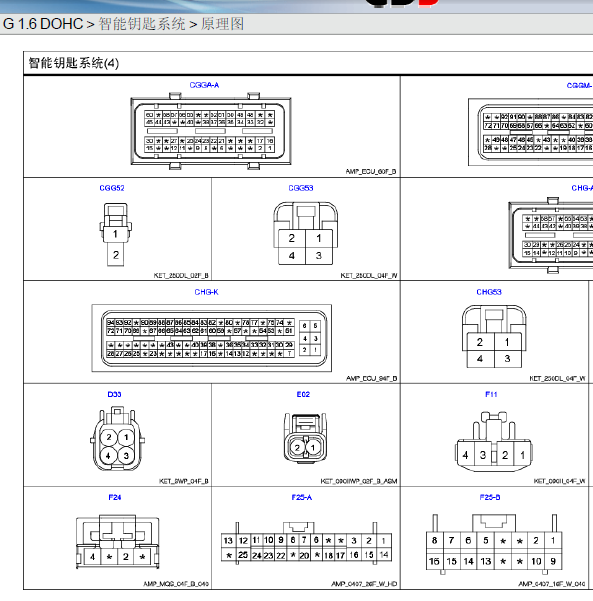Click part name AMP_ECU_94F_B
Screen dimensions: 593x601
point(371,379)
